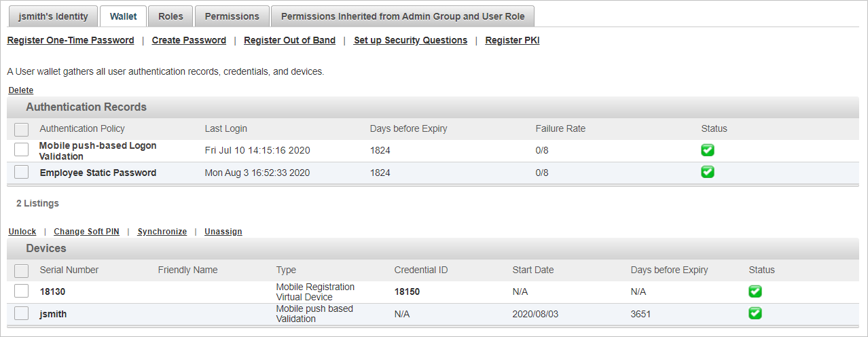Select checkbox for Mobile push-based Logon Validation
The image size is (868, 337).
pyautogui.click(x=22, y=149)
